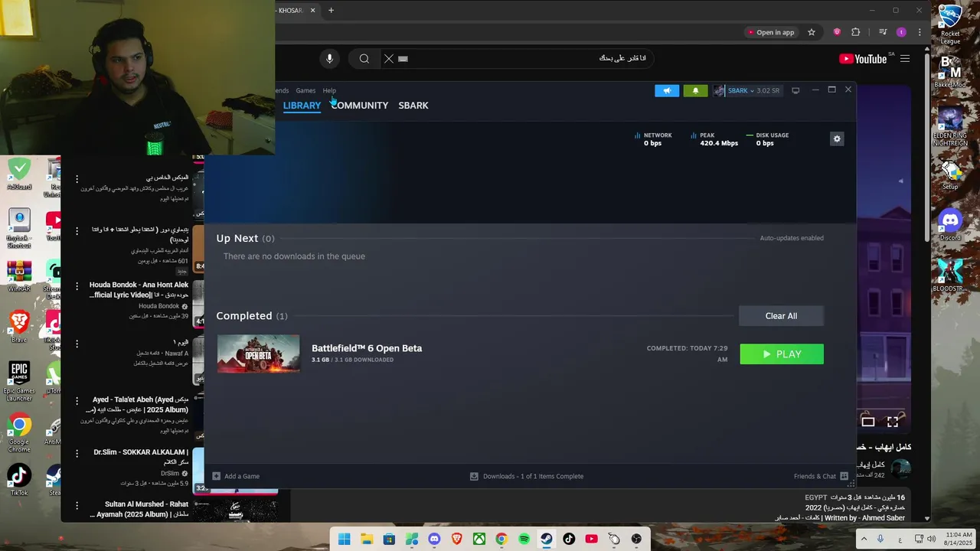Switch to the COMMUNITY tab
The height and width of the screenshot is (551, 980).
pyautogui.click(x=360, y=106)
